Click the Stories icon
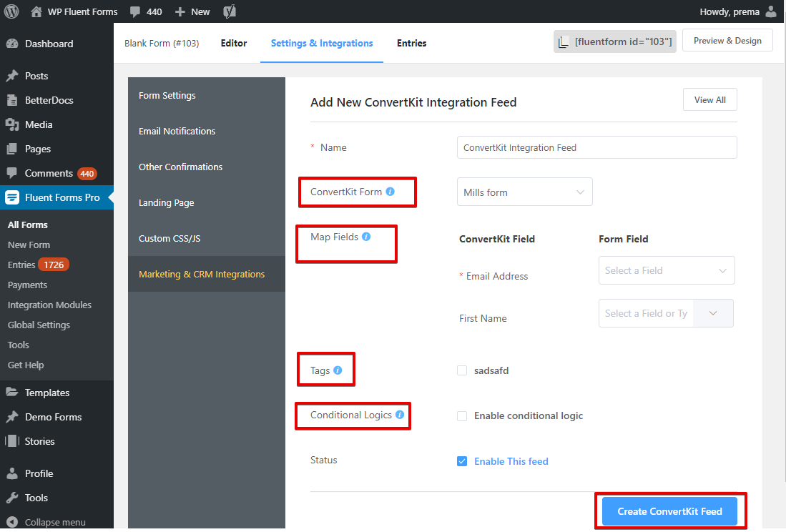Viewport: 786px width, 532px height. tap(12, 440)
